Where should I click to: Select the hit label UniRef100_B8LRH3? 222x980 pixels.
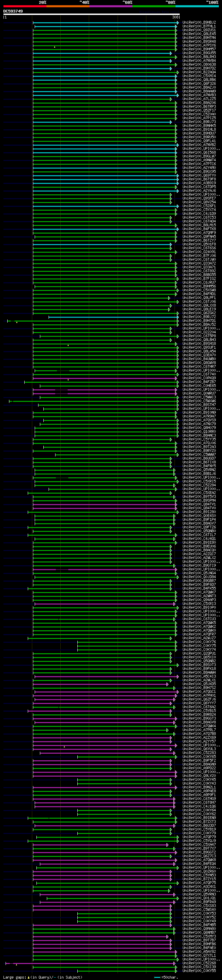coord(199,57)
